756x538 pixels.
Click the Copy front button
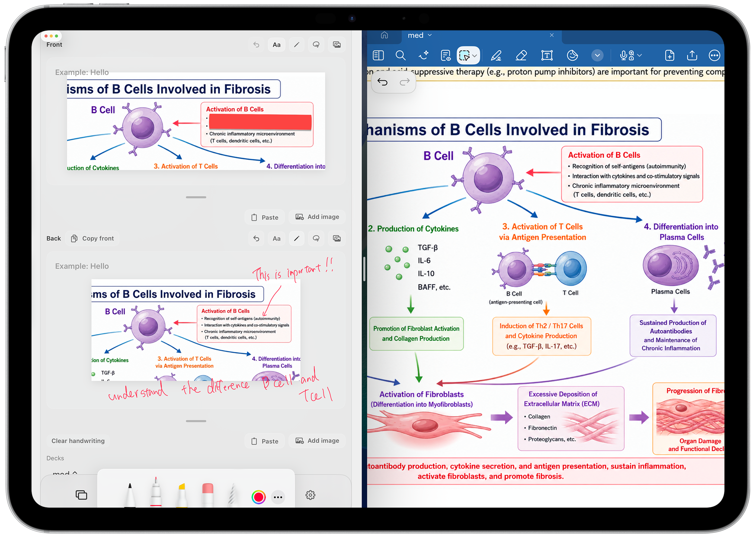92,238
